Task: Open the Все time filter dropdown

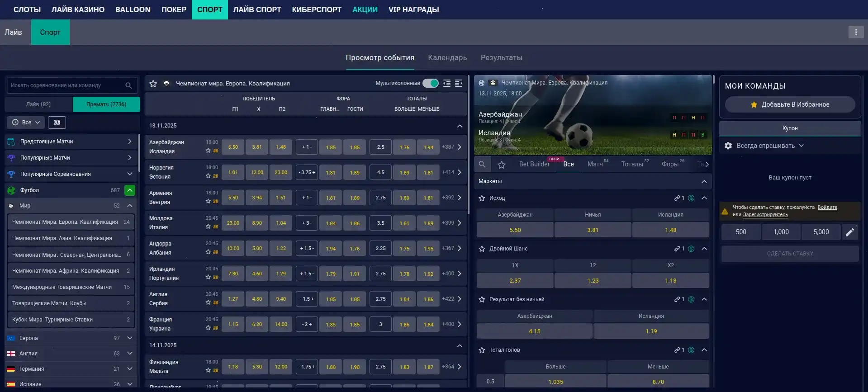Action: point(26,123)
